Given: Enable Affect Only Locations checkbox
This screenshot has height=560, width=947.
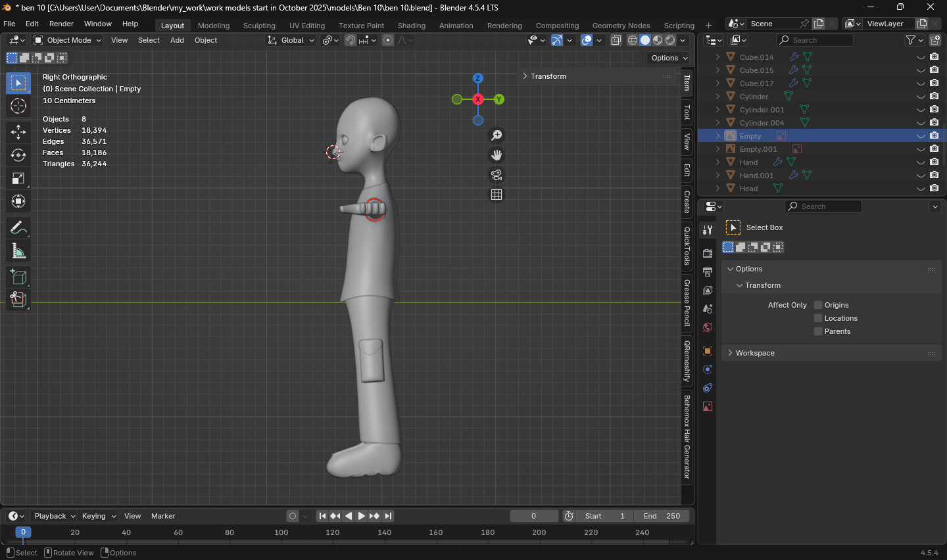Looking at the screenshot, I should point(818,318).
